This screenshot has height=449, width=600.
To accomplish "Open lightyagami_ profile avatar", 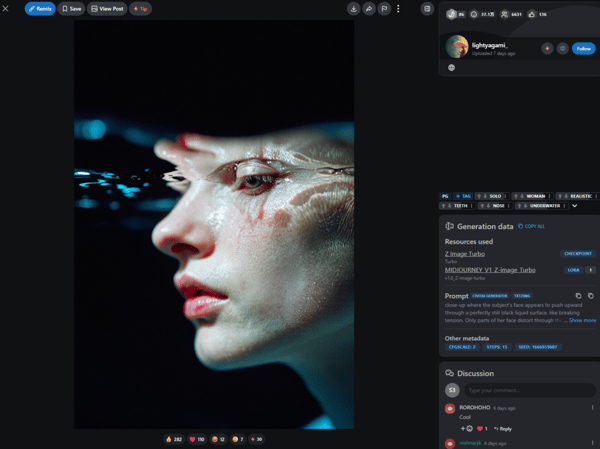I will 457,47.
